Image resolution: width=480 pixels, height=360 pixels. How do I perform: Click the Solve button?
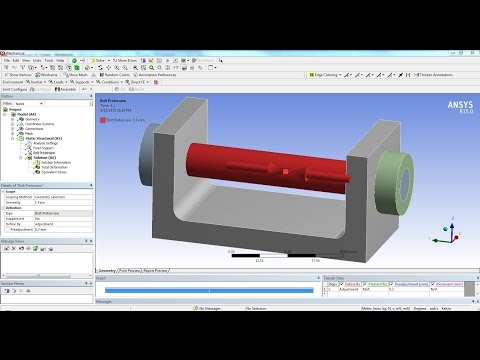[97, 61]
